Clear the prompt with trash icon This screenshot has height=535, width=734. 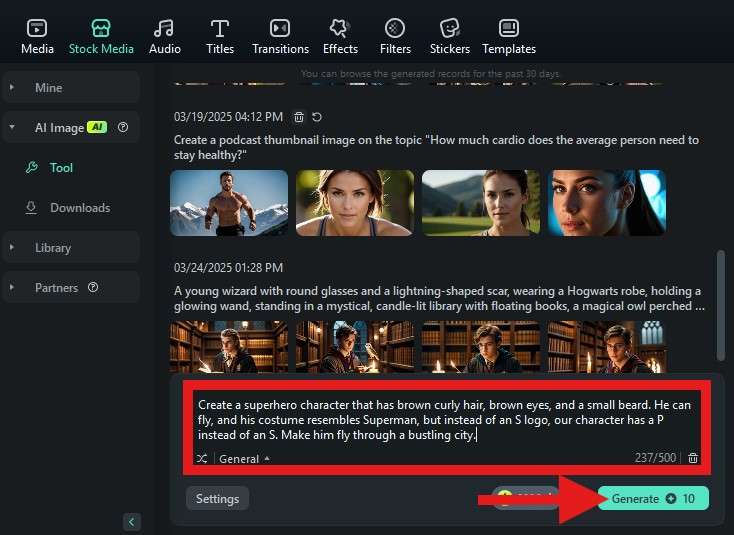(x=693, y=458)
